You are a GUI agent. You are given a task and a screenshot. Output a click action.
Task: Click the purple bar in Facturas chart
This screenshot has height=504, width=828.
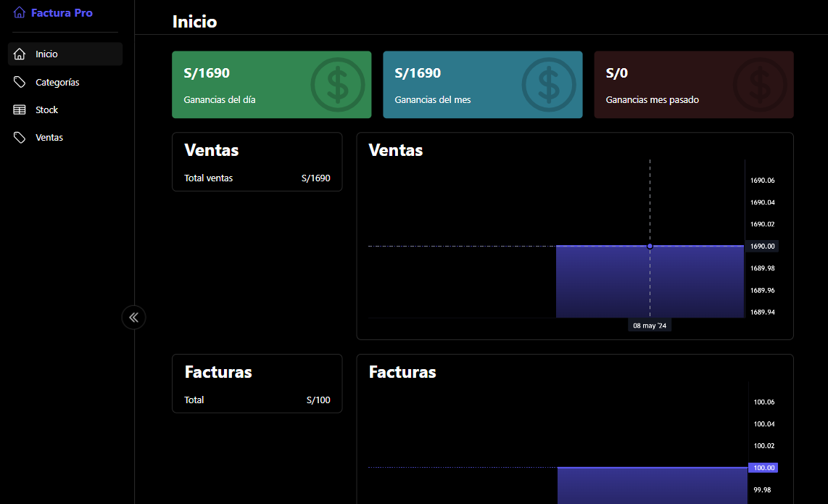coord(652,486)
